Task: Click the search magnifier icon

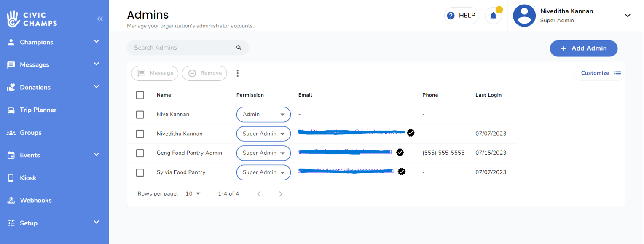Action: (x=239, y=48)
